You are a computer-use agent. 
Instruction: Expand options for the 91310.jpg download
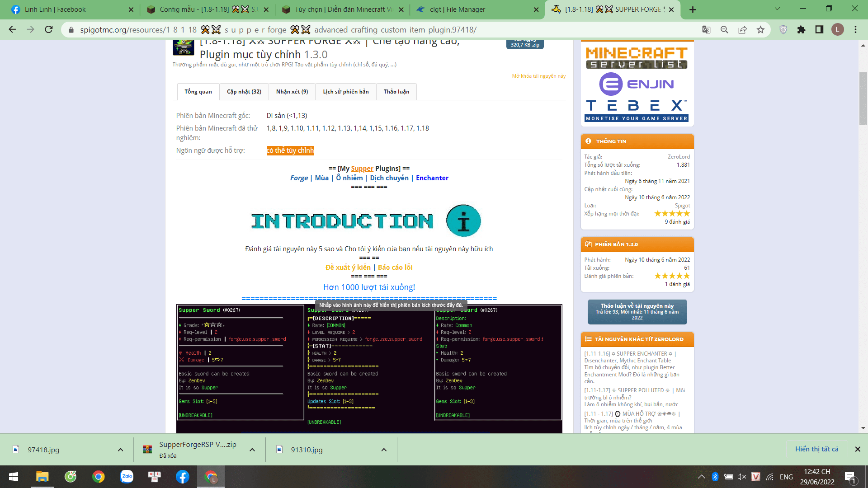click(384, 450)
